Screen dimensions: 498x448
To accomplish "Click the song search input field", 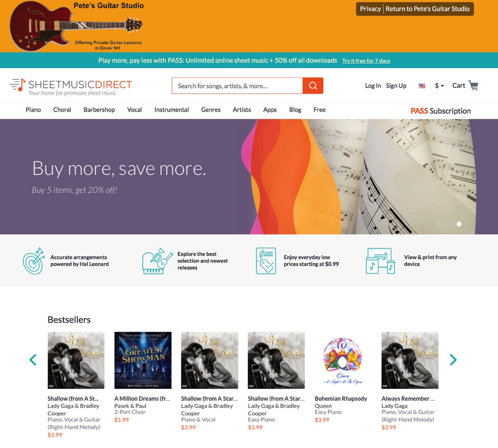I will click(237, 86).
